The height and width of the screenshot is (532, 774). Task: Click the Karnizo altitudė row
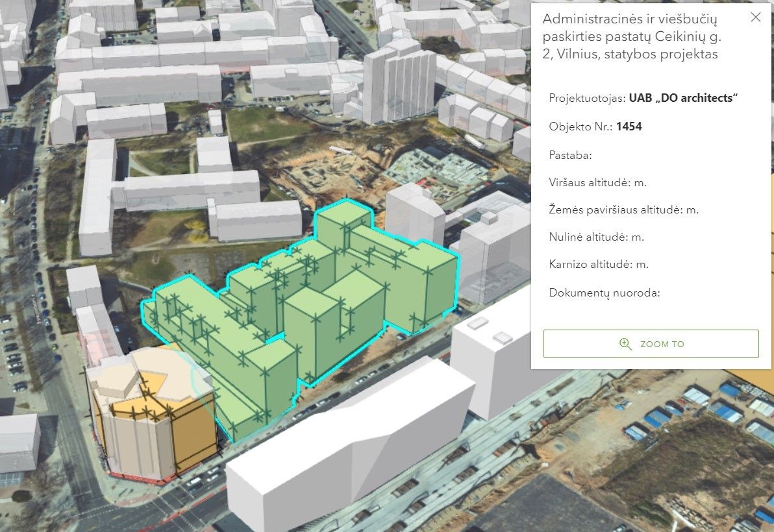pyautogui.click(x=599, y=264)
